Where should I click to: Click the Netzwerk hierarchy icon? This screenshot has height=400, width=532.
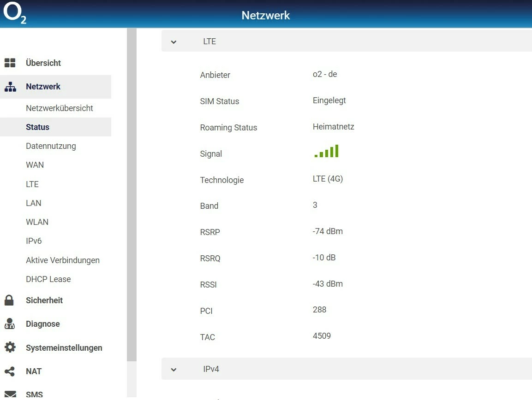coord(10,87)
